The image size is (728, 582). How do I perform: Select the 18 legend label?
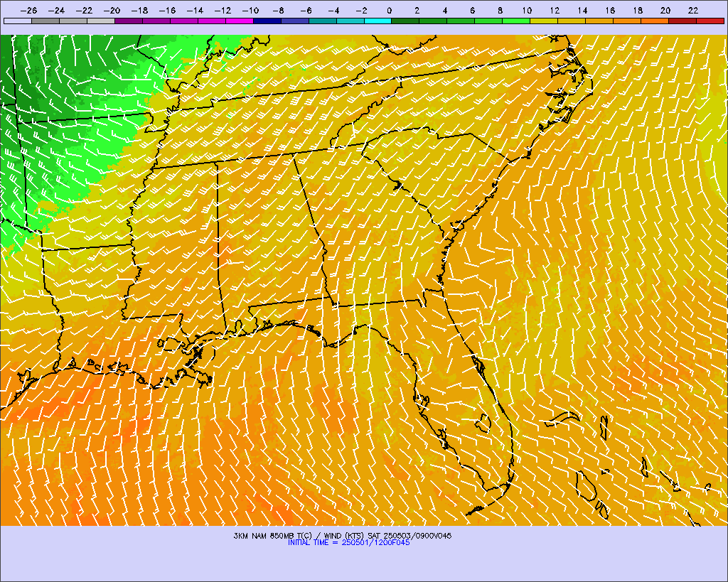pyautogui.click(x=638, y=10)
